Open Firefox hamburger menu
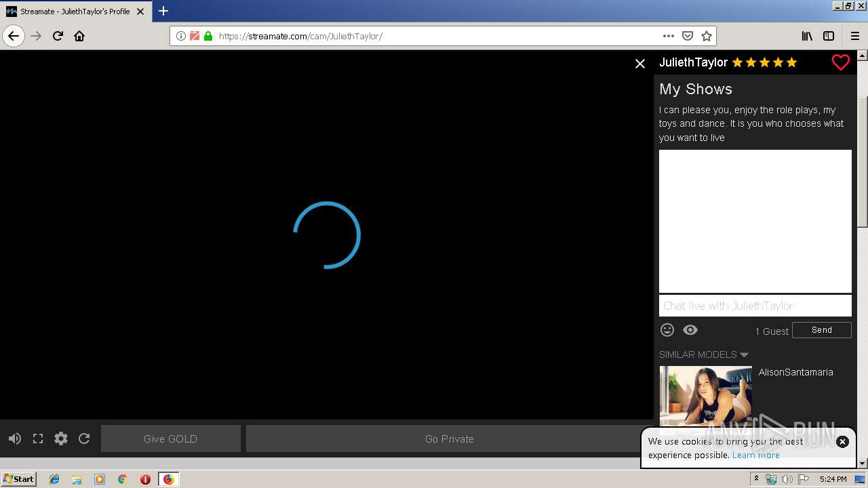868x488 pixels. click(x=855, y=36)
